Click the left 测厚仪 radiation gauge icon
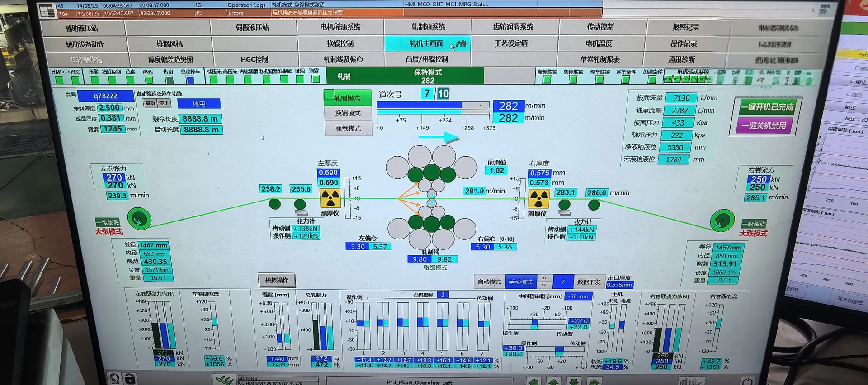Viewport: 868px width, 385px height. click(330, 198)
